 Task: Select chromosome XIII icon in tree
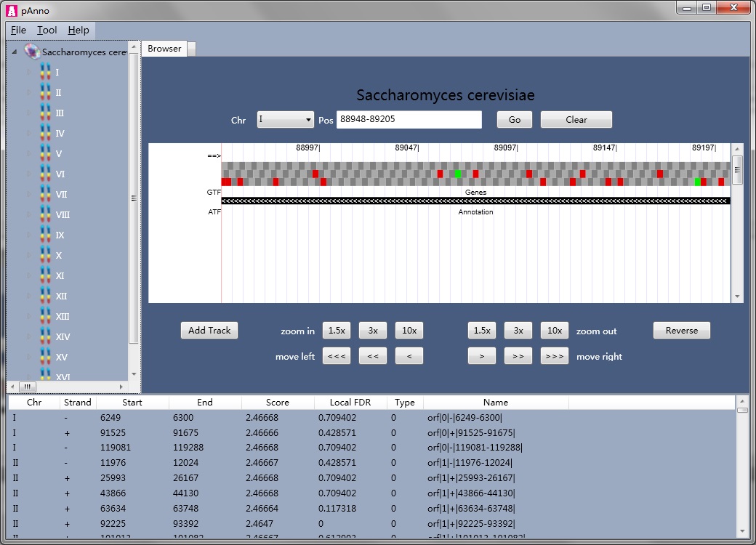(45, 316)
